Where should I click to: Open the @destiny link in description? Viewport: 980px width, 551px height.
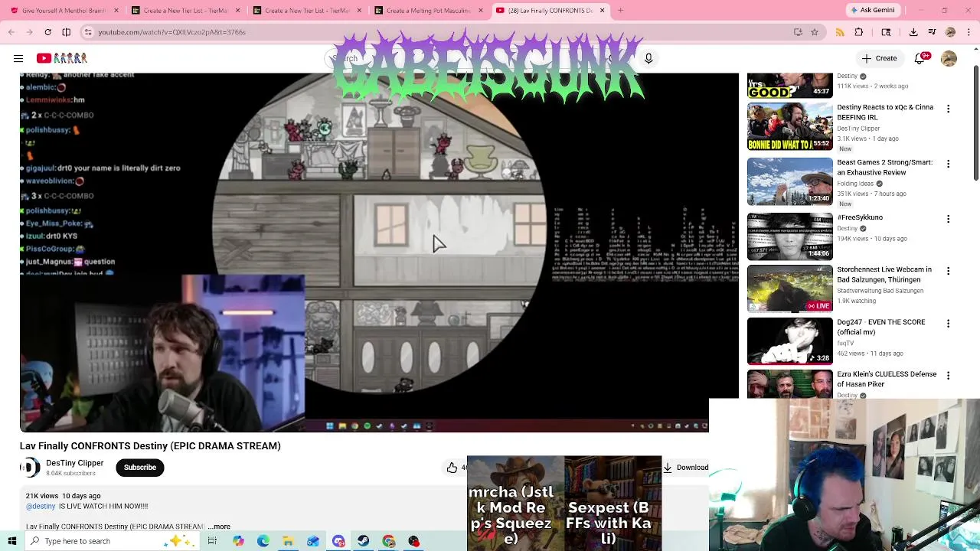pyautogui.click(x=41, y=507)
